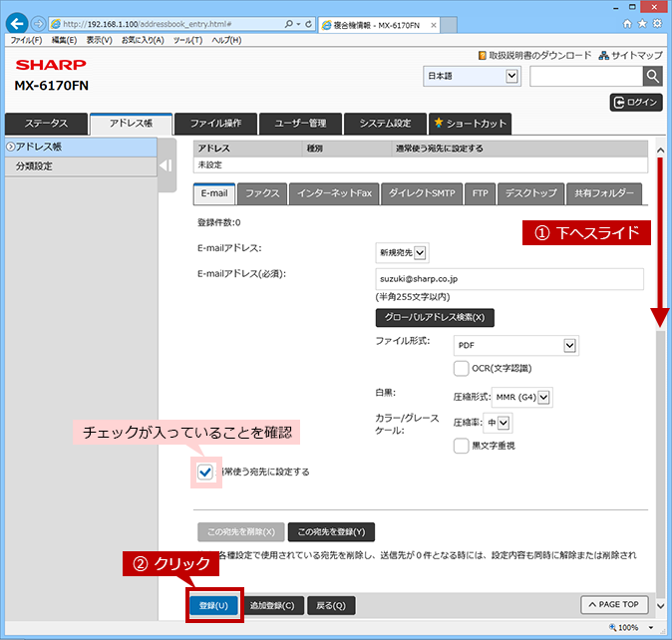Viewport: 672px width, 640px height.
Task: Switch to the デスクトップ tab
Action: (530, 193)
